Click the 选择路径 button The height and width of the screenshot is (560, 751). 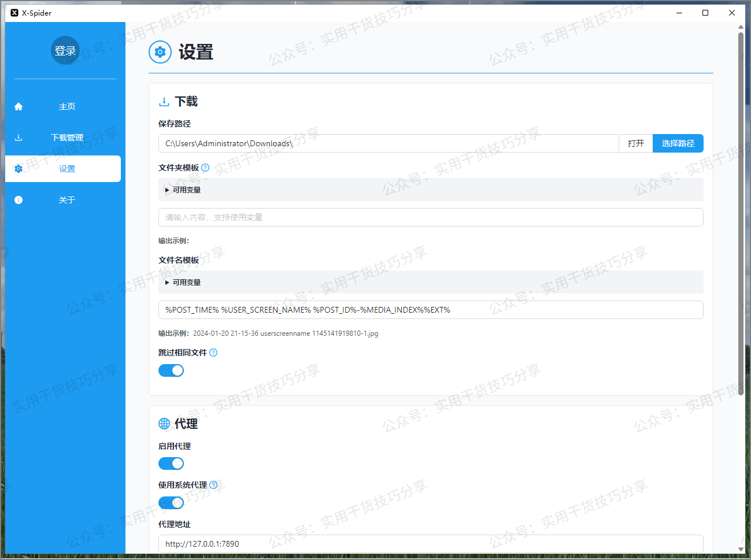click(x=678, y=143)
